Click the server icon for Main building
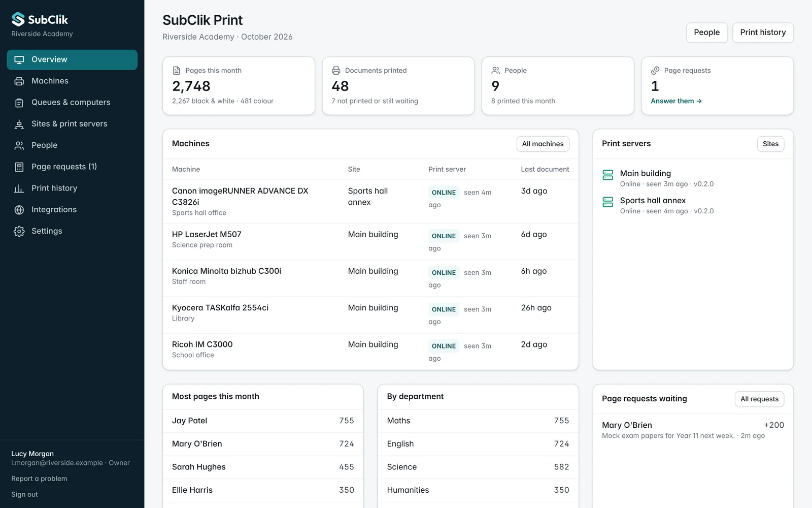812x508 pixels. 608,175
